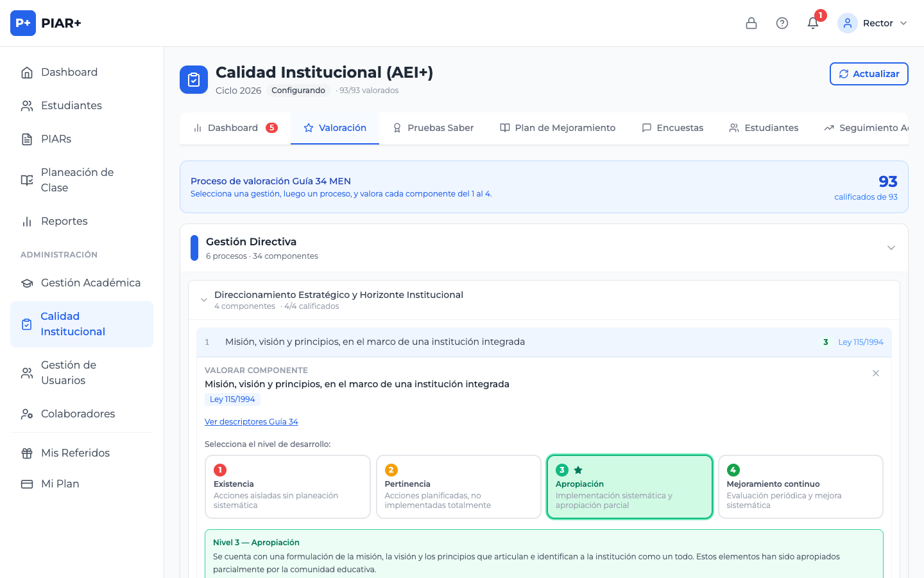The image size is (924, 578).
Task: Open Reportes in the sidebar
Action: coord(82,221)
